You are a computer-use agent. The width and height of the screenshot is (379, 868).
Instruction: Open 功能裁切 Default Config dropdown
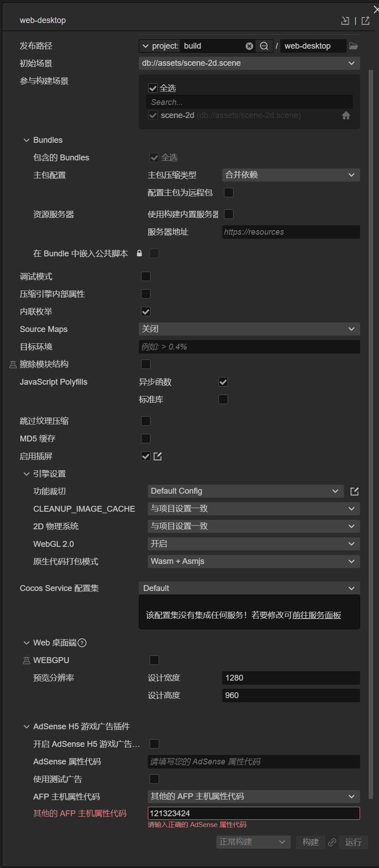246,491
